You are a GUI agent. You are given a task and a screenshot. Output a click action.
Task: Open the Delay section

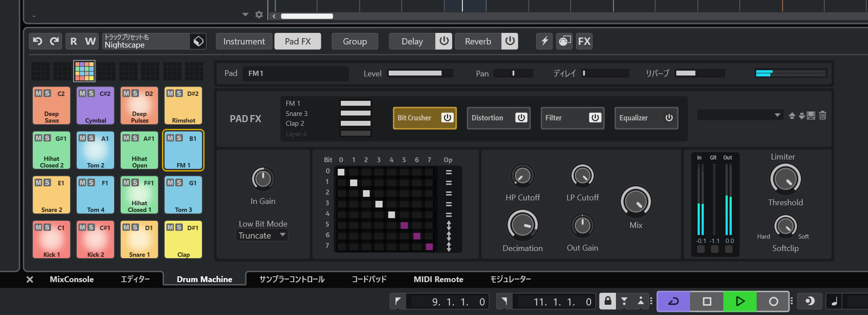pos(412,41)
